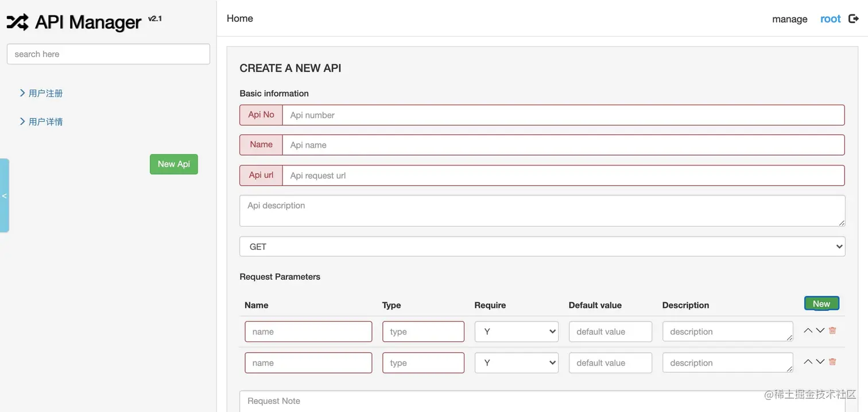The image size is (868, 412).
Task: Open the manage menu item
Action: click(789, 19)
